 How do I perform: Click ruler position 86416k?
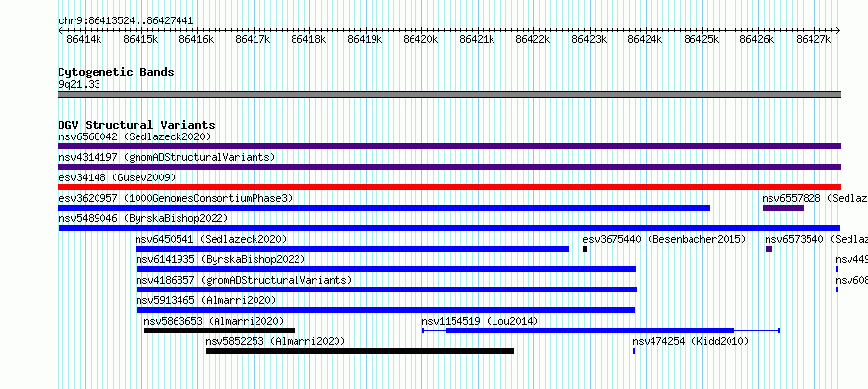tap(196, 39)
